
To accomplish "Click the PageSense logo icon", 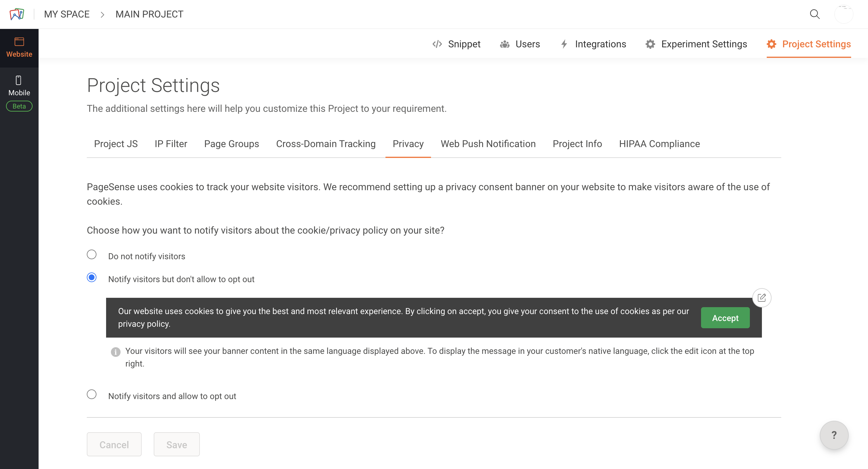I will point(17,14).
